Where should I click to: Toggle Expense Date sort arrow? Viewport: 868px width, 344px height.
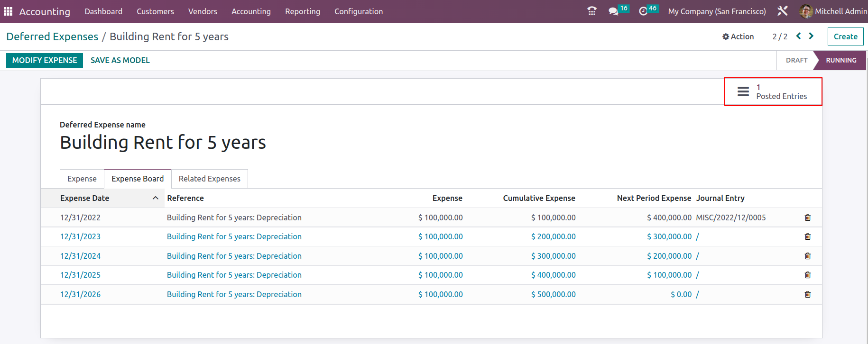click(x=155, y=198)
